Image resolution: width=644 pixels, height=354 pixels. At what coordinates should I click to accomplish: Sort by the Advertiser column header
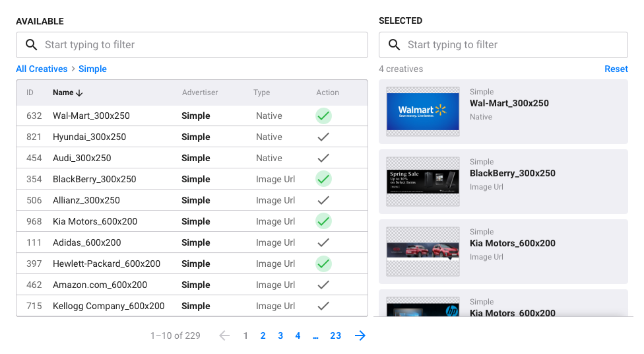tap(200, 92)
